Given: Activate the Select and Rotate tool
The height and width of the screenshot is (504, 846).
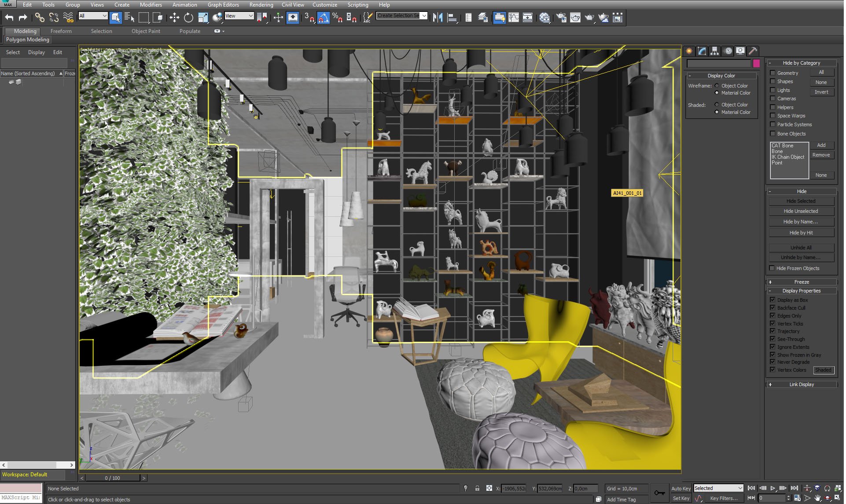Looking at the screenshot, I should click(188, 18).
